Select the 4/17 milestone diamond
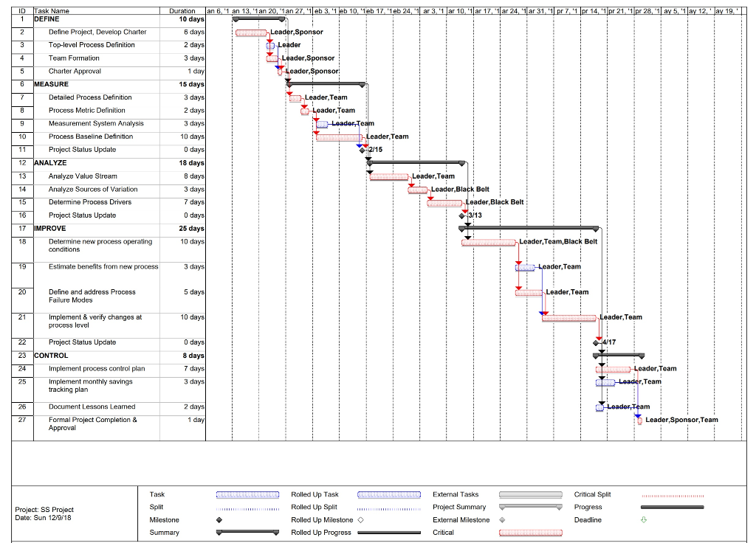The image size is (756, 543). coord(596,342)
